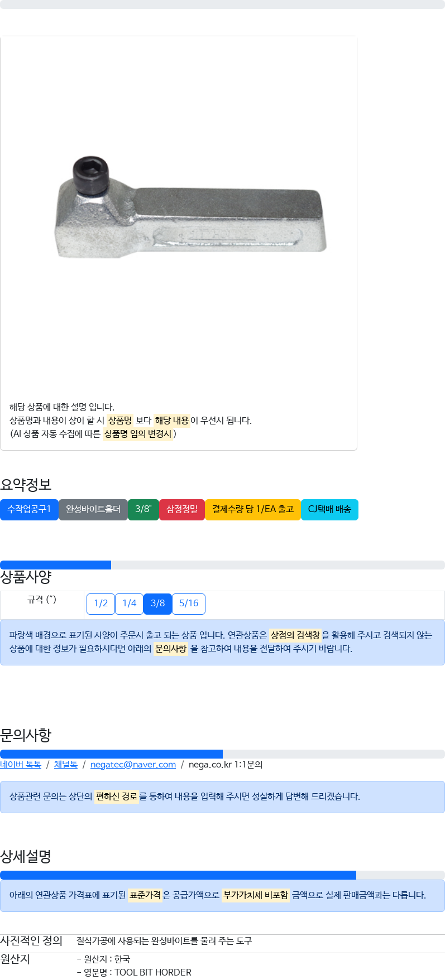Screen dimensions: 445x980
Task: Pick the 5/16 size option
Action: (189, 604)
